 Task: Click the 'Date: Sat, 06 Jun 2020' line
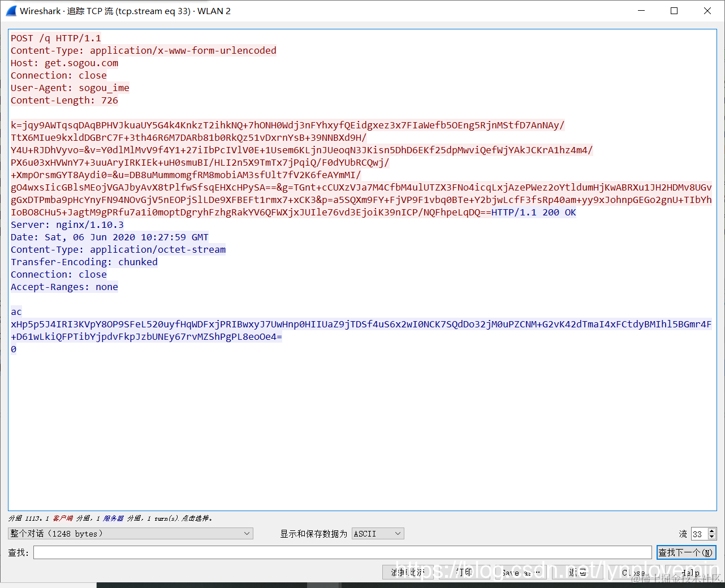coord(110,237)
